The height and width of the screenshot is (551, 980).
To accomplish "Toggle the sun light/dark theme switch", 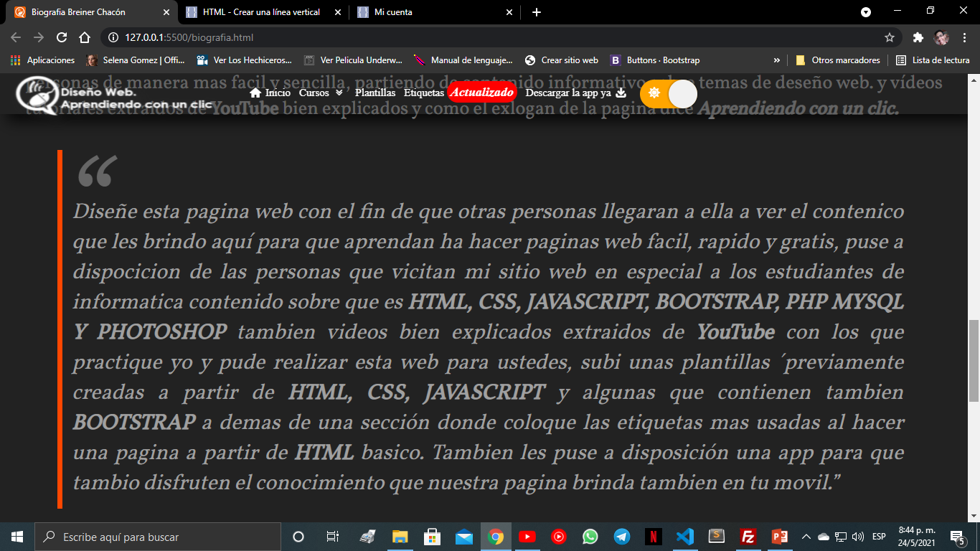I will click(x=668, y=94).
